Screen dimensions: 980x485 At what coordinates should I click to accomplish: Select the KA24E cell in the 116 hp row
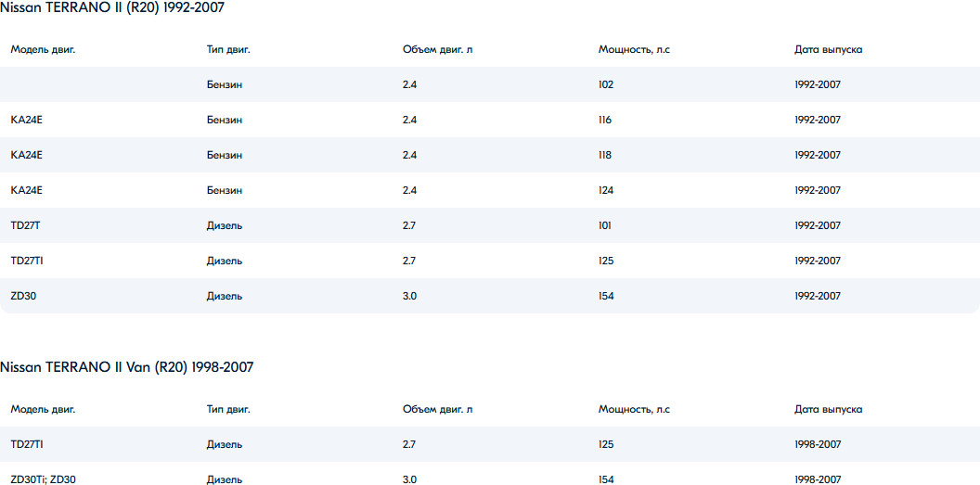[x=27, y=120]
